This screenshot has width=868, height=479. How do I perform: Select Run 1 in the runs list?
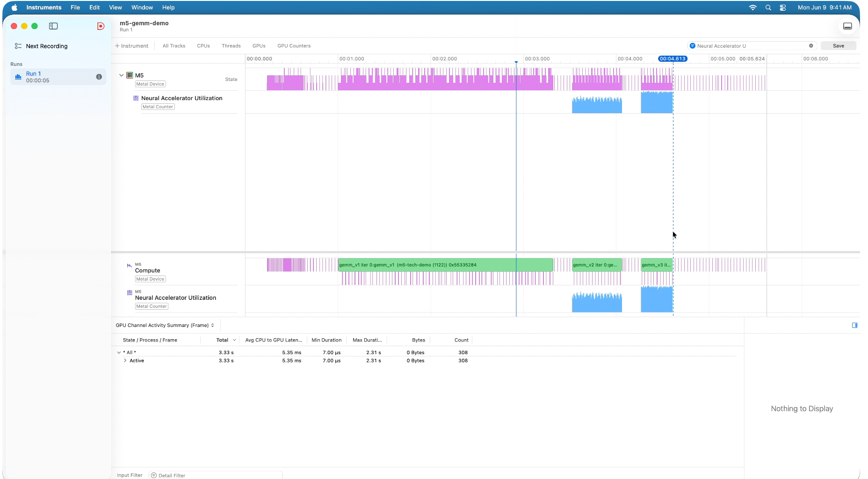point(58,77)
